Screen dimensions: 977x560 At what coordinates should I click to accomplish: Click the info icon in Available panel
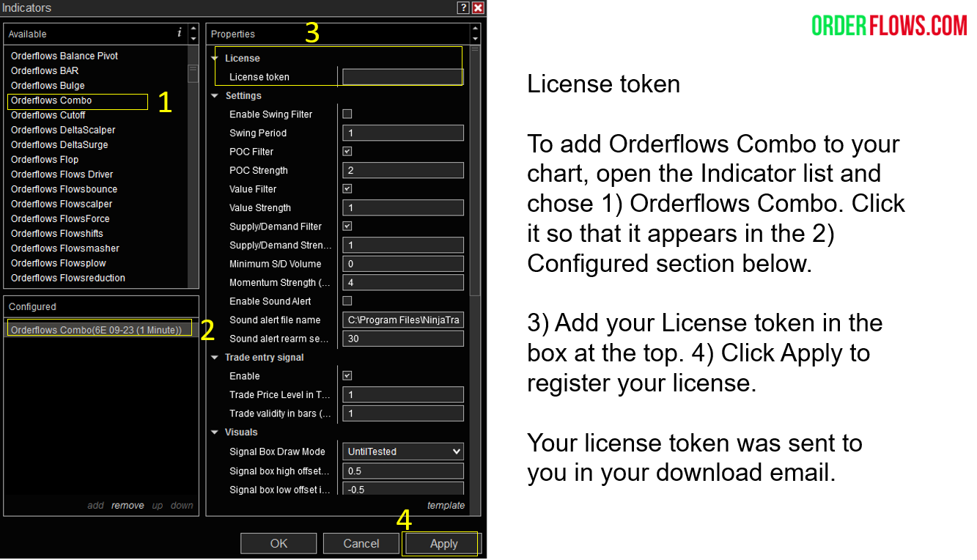click(x=180, y=33)
